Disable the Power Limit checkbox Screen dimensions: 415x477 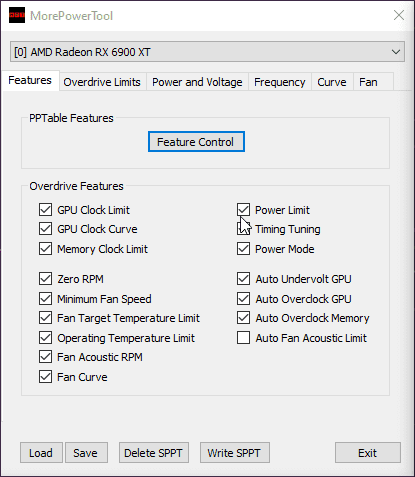click(x=243, y=210)
